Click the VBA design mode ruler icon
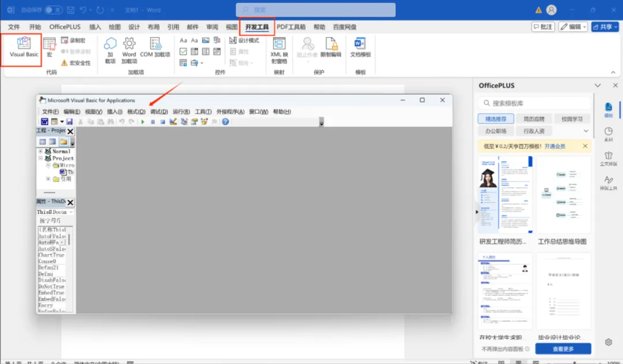623x364 pixels. (173, 122)
